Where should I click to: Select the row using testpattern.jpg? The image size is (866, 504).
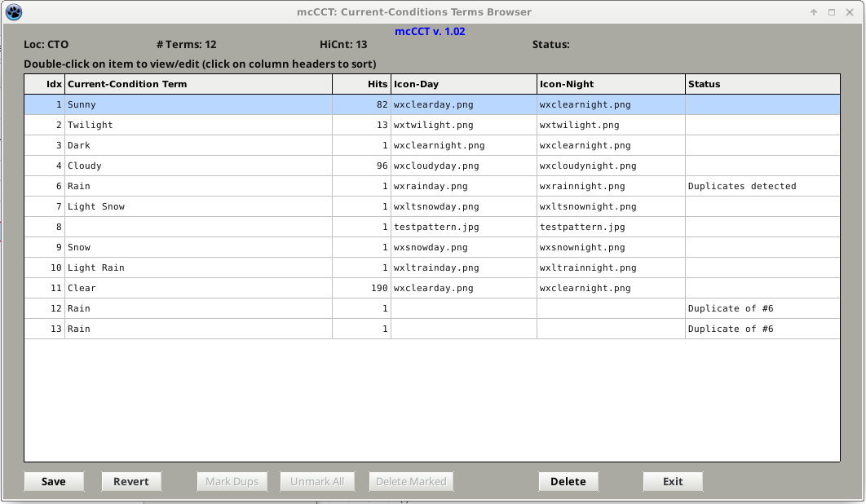coord(463,227)
